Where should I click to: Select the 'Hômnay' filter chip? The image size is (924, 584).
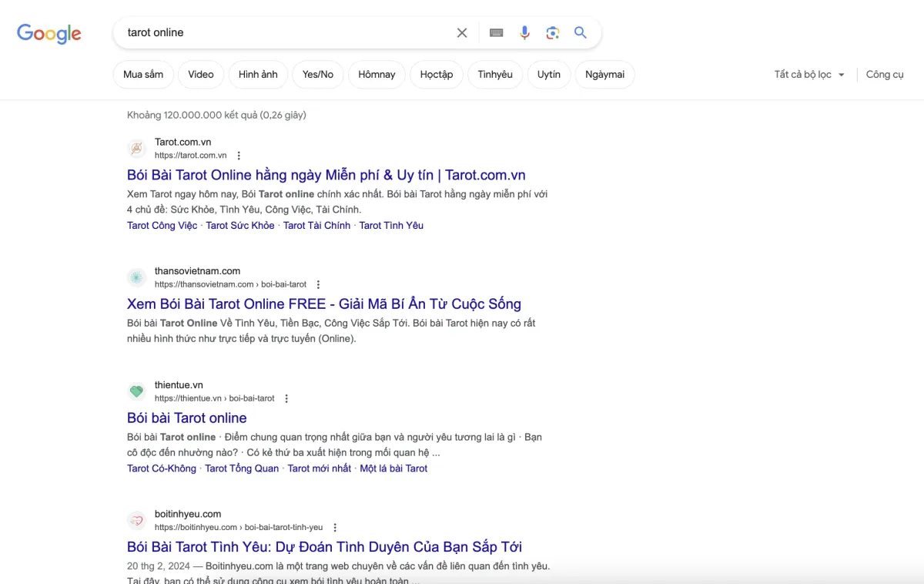pyautogui.click(x=377, y=75)
